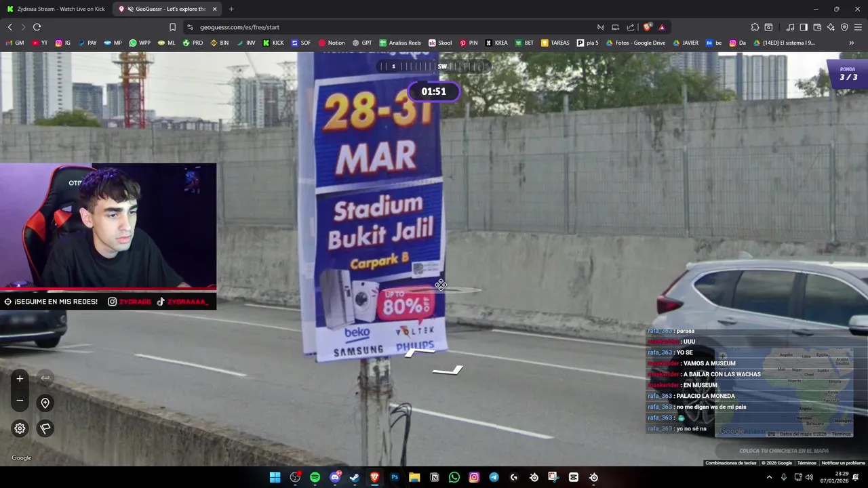
Task: Open the volume control in system tray
Action: pos(809,477)
